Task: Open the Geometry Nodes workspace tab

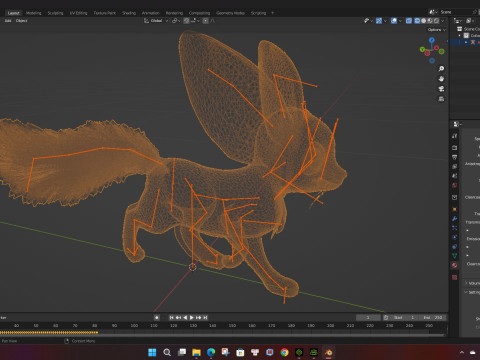Action: point(230,13)
